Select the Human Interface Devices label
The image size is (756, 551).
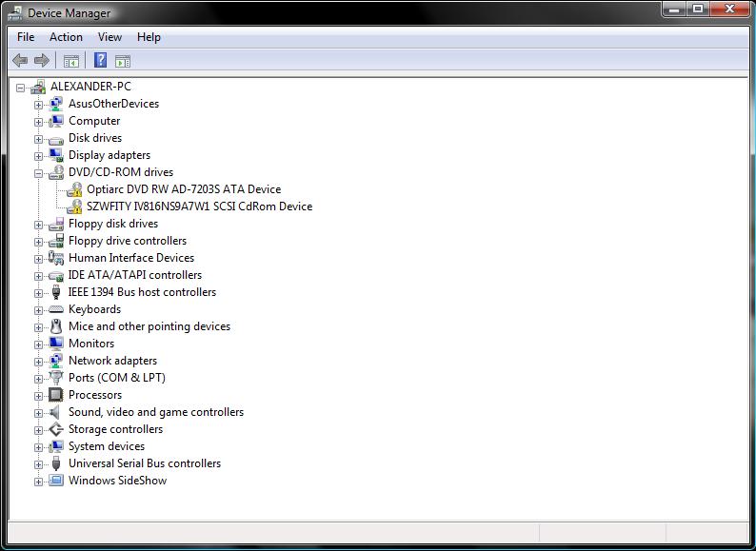(131, 258)
